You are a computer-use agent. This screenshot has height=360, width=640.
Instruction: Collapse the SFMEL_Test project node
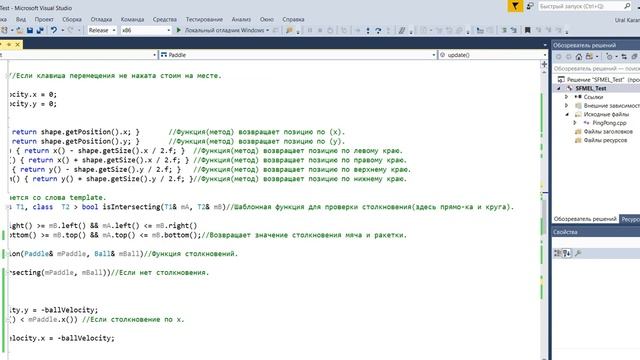[x=559, y=88]
